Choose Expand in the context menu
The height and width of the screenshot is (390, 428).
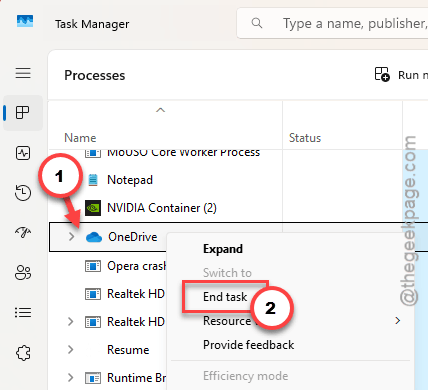point(223,249)
